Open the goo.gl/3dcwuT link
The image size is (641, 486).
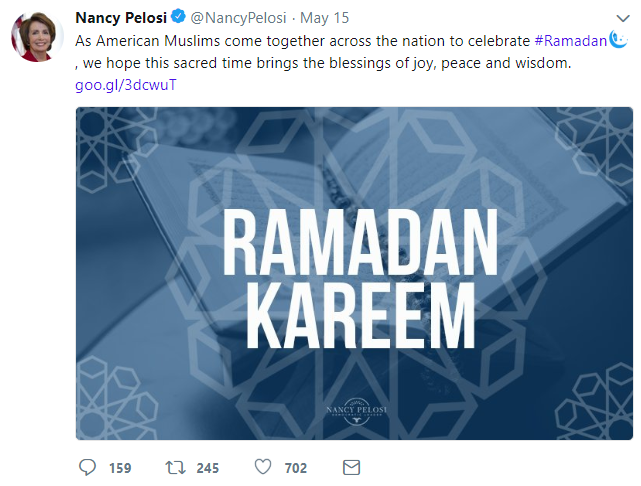[118, 85]
